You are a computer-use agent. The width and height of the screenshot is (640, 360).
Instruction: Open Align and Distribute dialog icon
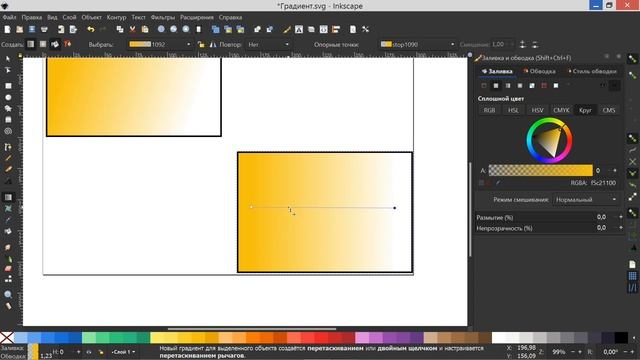click(336, 29)
